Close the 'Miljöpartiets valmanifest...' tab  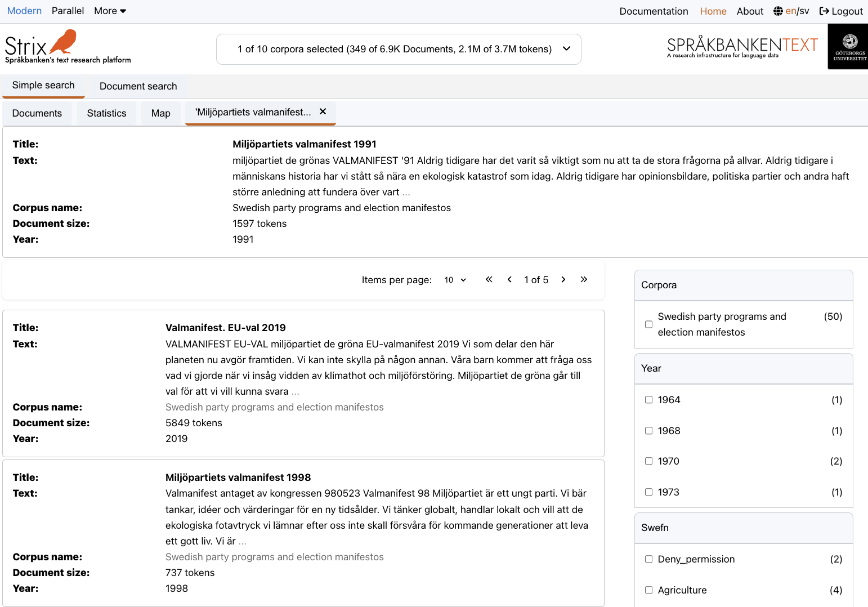click(x=322, y=112)
